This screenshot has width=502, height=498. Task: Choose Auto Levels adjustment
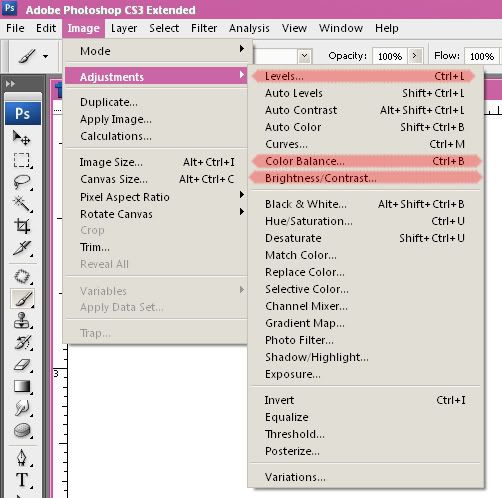pos(365,93)
